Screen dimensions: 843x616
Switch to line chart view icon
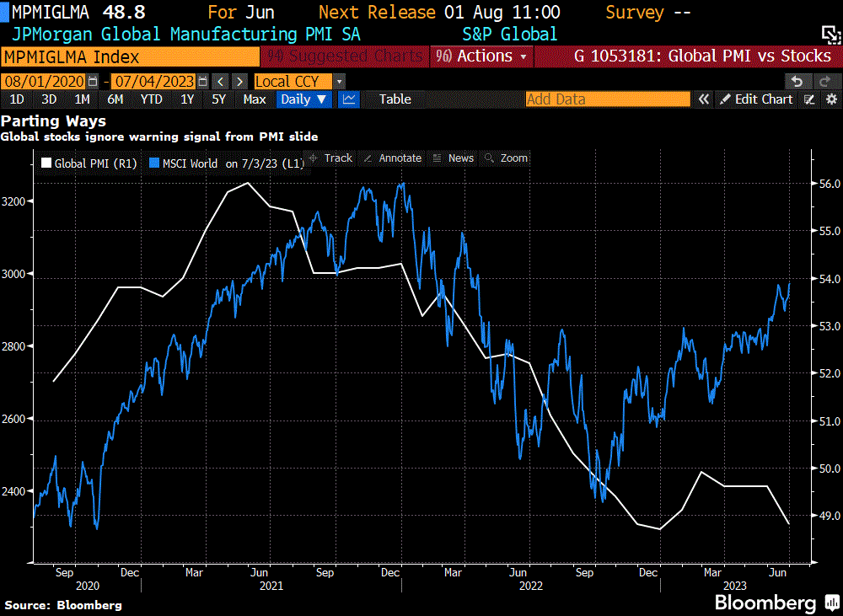[x=349, y=99]
